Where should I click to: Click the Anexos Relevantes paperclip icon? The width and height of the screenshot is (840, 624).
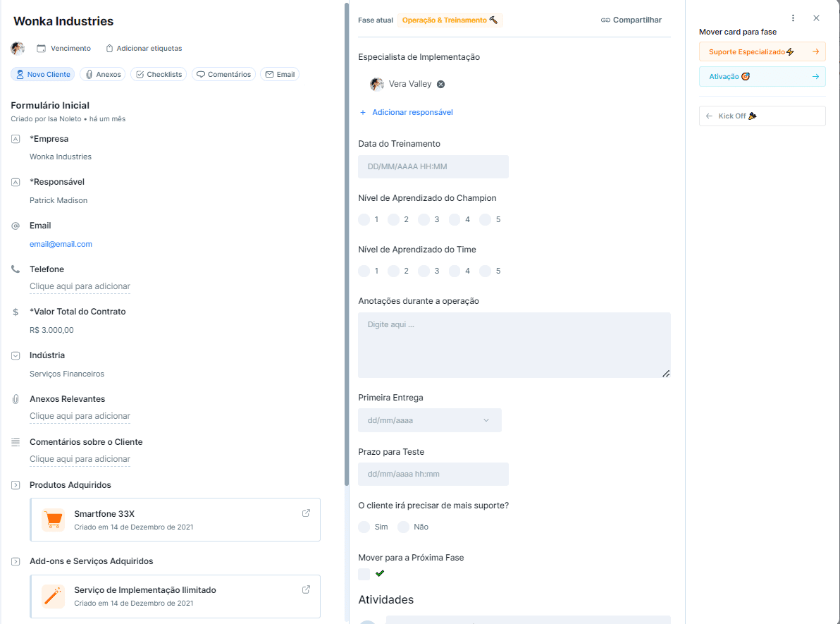pyautogui.click(x=16, y=399)
